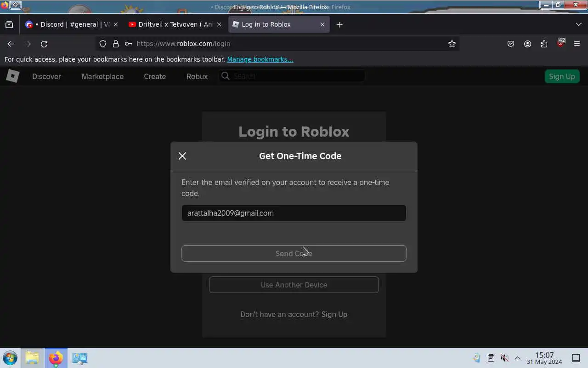Image resolution: width=588 pixels, height=368 pixels.
Task: Close the Get One-Time Code dialog
Action: 182,156
